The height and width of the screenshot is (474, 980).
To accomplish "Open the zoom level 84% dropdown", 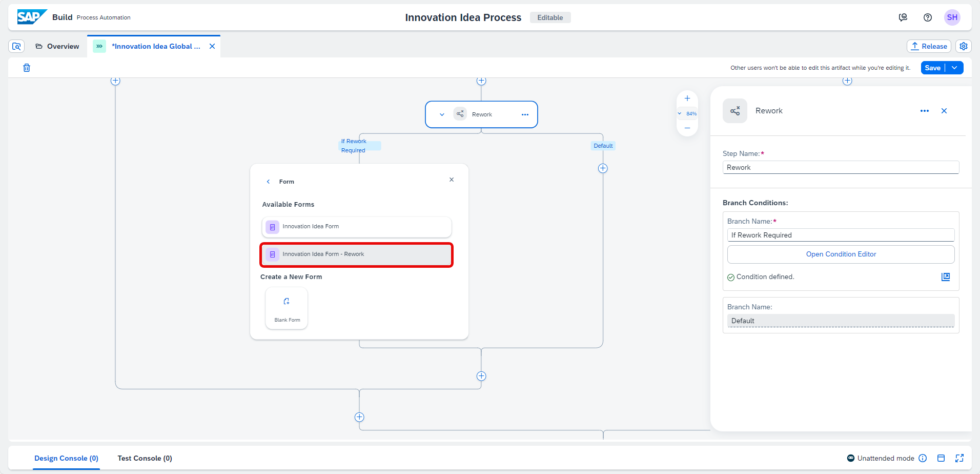I will click(x=687, y=113).
